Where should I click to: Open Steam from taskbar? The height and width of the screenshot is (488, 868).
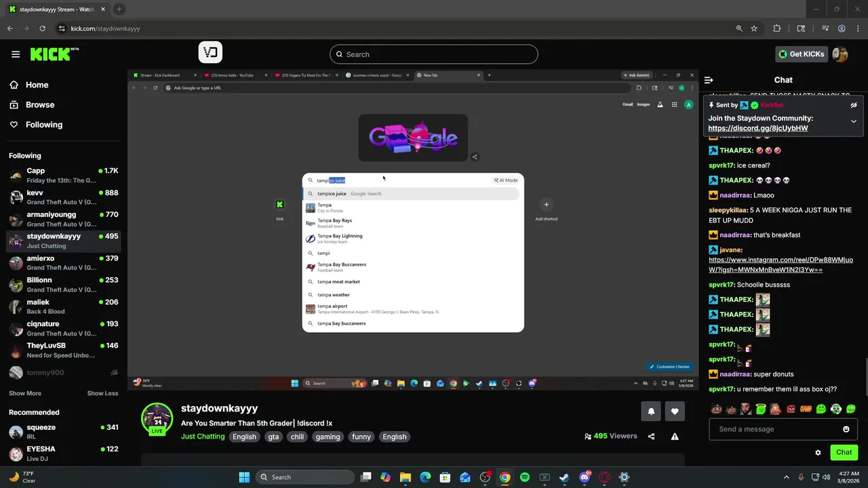tap(564, 477)
